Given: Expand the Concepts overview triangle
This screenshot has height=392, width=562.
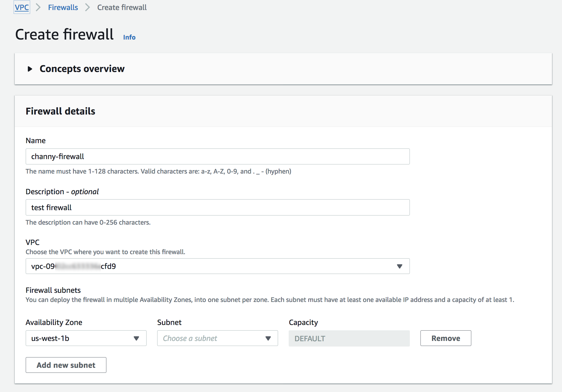Looking at the screenshot, I should [x=30, y=69].
